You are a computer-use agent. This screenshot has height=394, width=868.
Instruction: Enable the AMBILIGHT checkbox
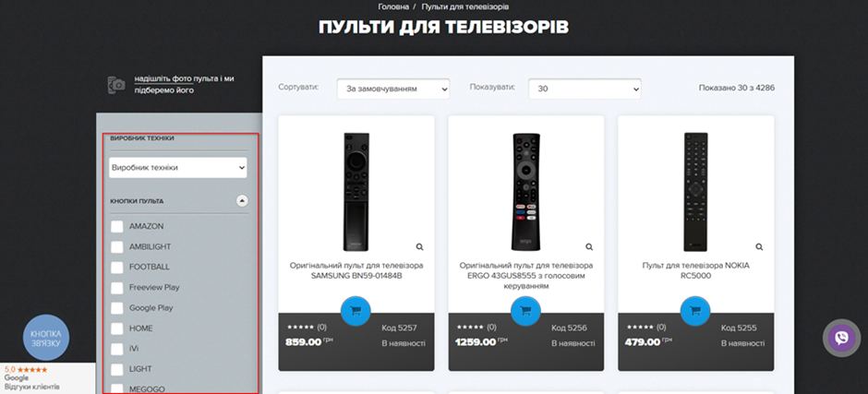click(x=116, y=246)
